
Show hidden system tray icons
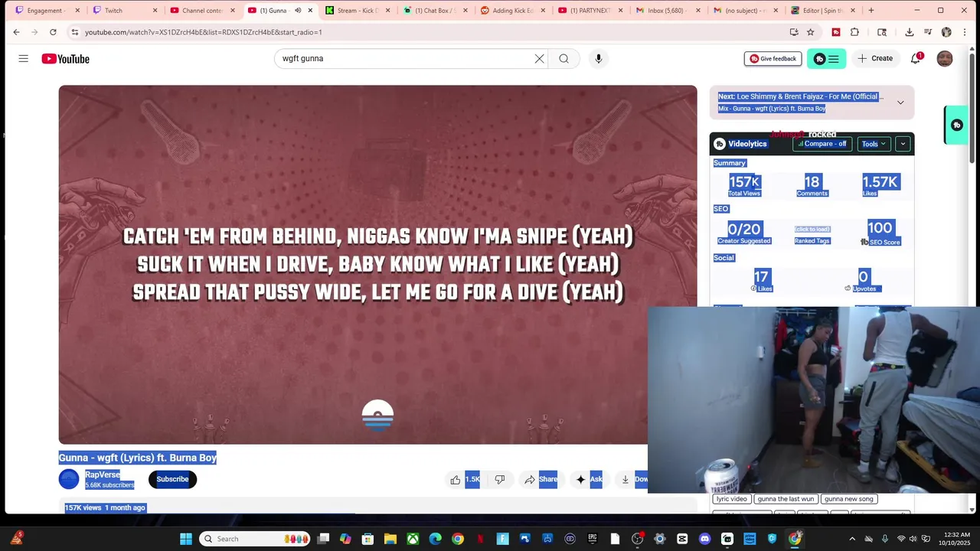(852, 539)
